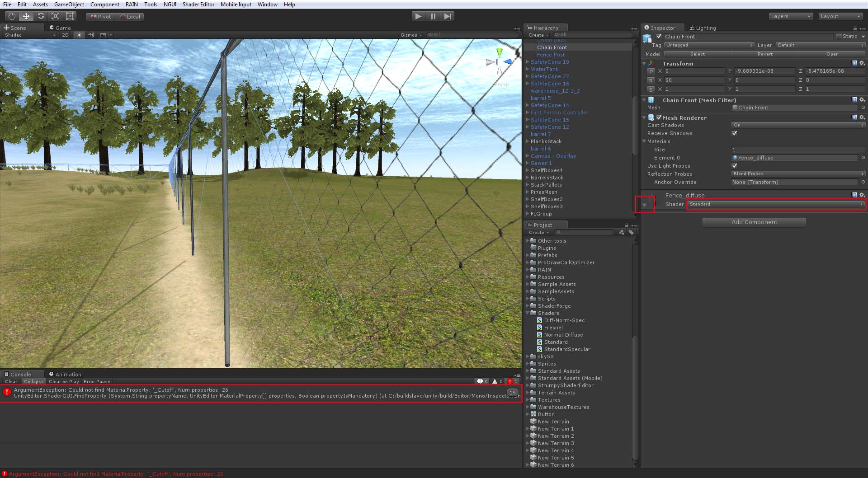Switch to the Lighting tab

[703, 28]
